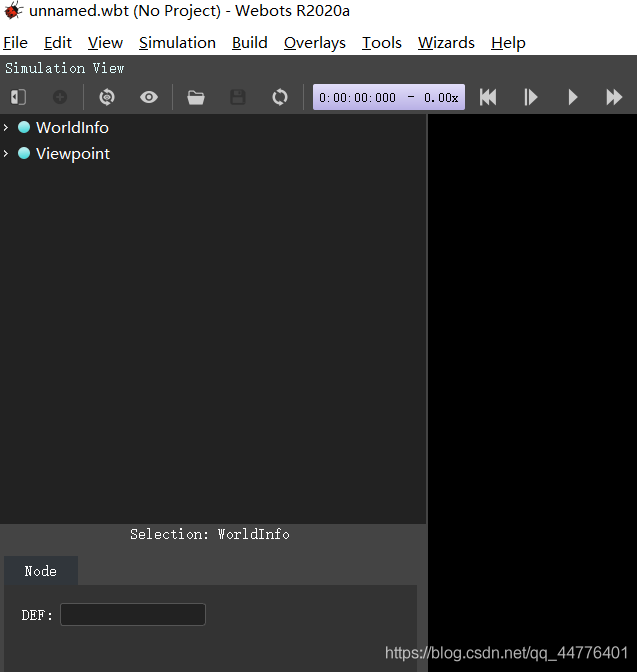Toggle scene tree panel visibility icon
Viewport: 637px width, 672px height.
click(18, 97)
